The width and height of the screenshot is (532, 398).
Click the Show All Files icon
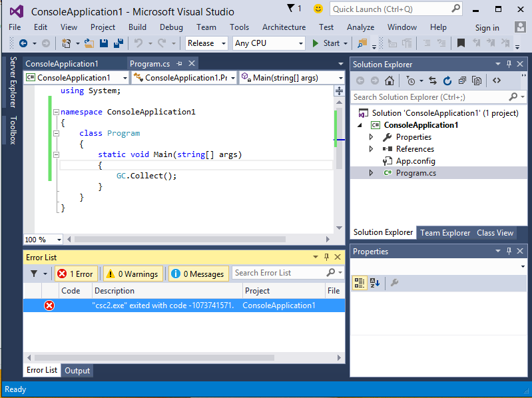click(477, 81)
